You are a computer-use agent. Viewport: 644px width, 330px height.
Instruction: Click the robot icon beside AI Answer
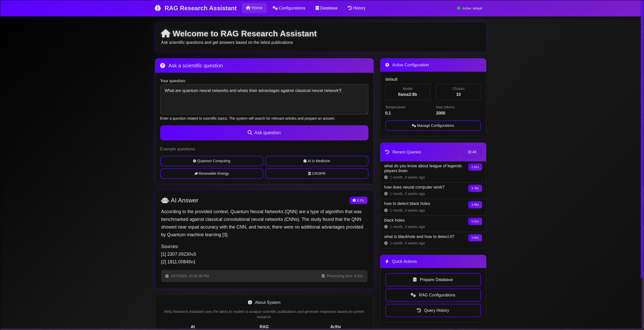(165, 200)
